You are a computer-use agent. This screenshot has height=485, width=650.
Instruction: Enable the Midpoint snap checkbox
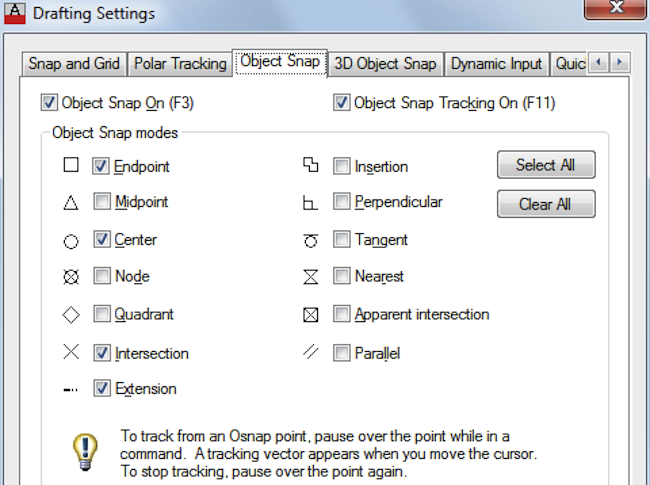tap(101, 202)
